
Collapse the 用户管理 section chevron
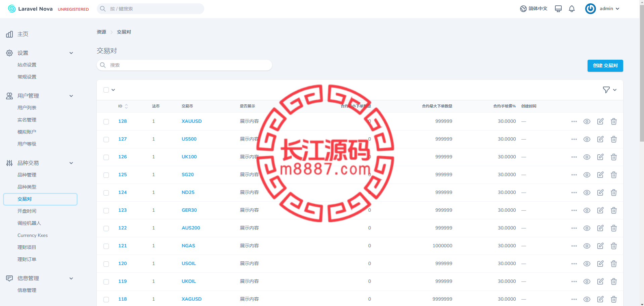tap(71, 96)
